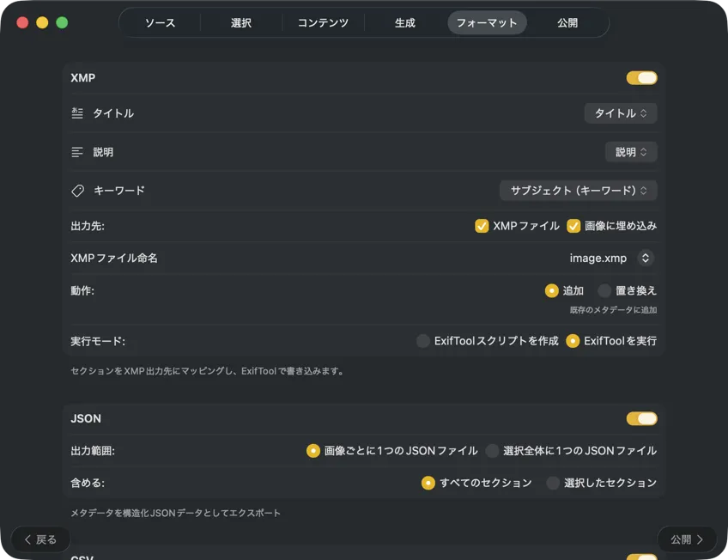
Task: Select ExifToolスクリプトを作成 execution mode
Action: pyautogui.click(x=423, y=341)
